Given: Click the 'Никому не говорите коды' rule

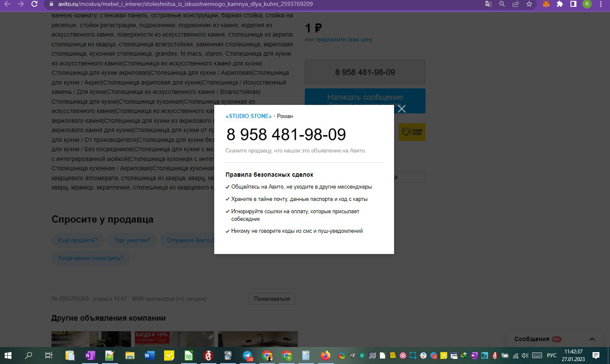Looking at the screenshot, I should tap(297, 231).
